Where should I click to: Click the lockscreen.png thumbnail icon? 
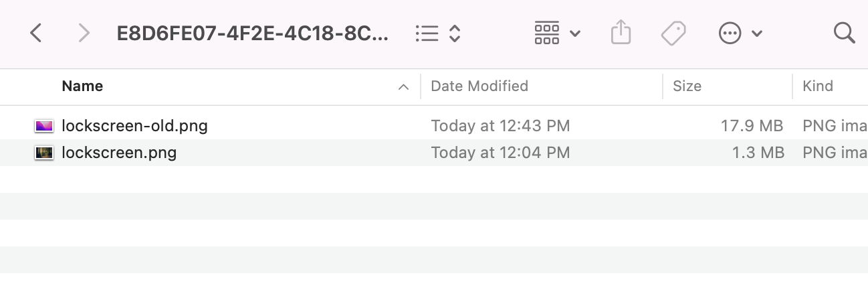point(43,153)
